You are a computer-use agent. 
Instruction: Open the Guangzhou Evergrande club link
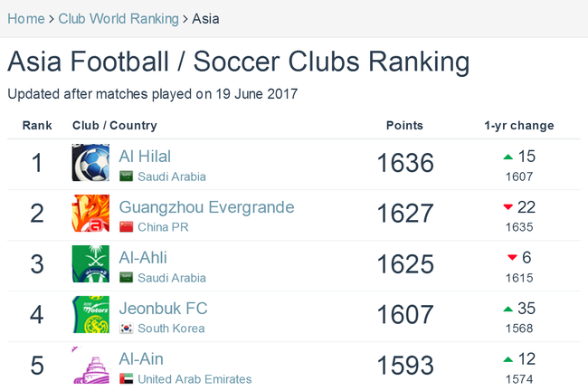tap(206, 207)
